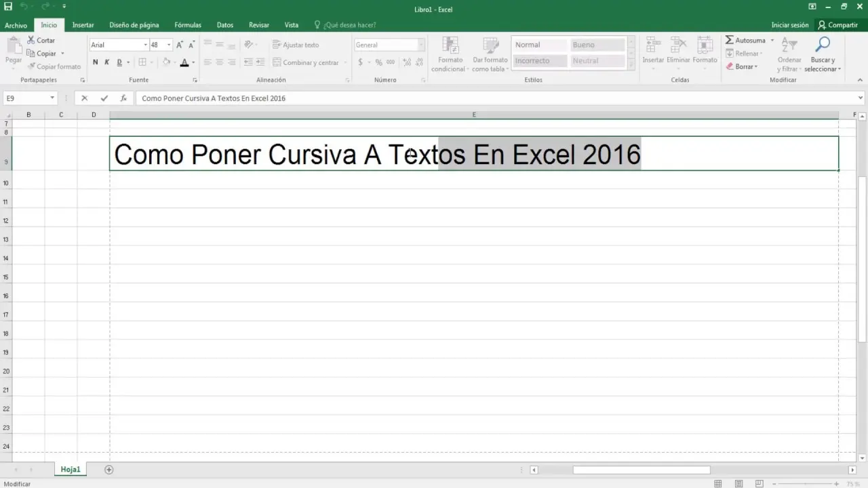This screenshot has height=488, width=868.
Task: Click the fill color paint bucket
Action: pyautogui.click(x=166, y=62)
